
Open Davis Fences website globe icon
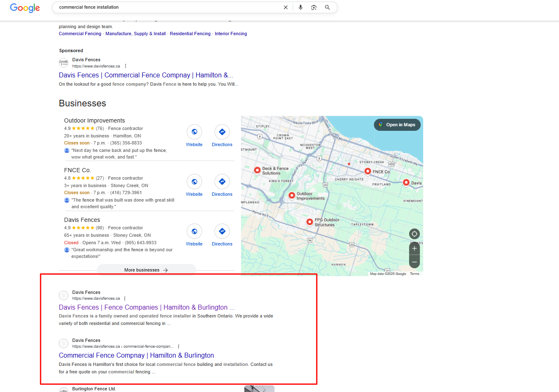(194, 231)
